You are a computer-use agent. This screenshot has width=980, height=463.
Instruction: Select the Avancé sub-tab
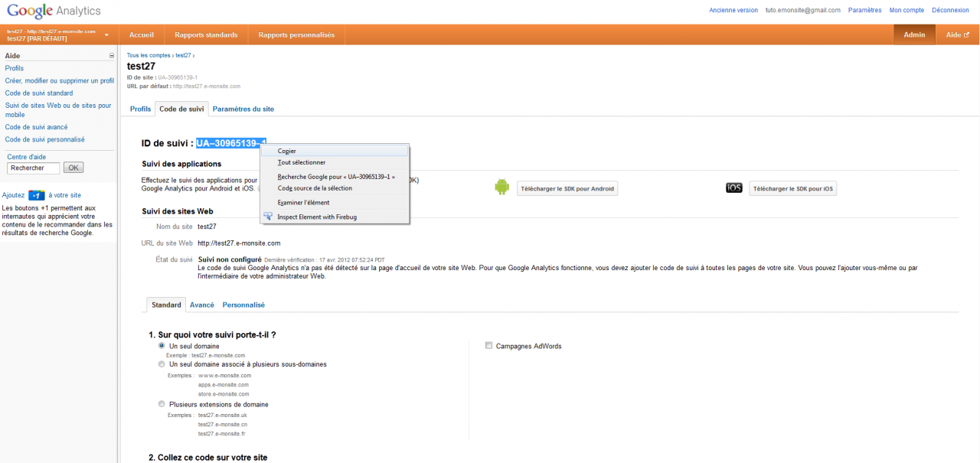tap(202, 305)
